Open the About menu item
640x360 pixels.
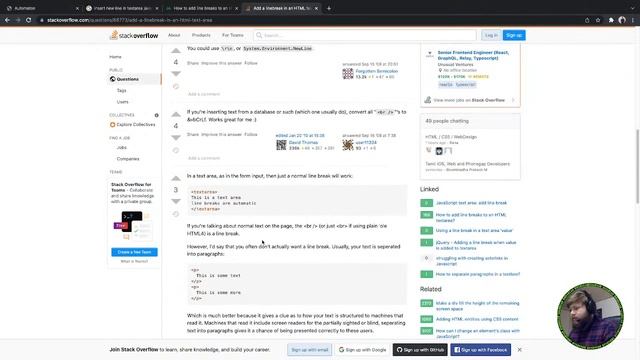pyautogui.click(x=174, y=35)
